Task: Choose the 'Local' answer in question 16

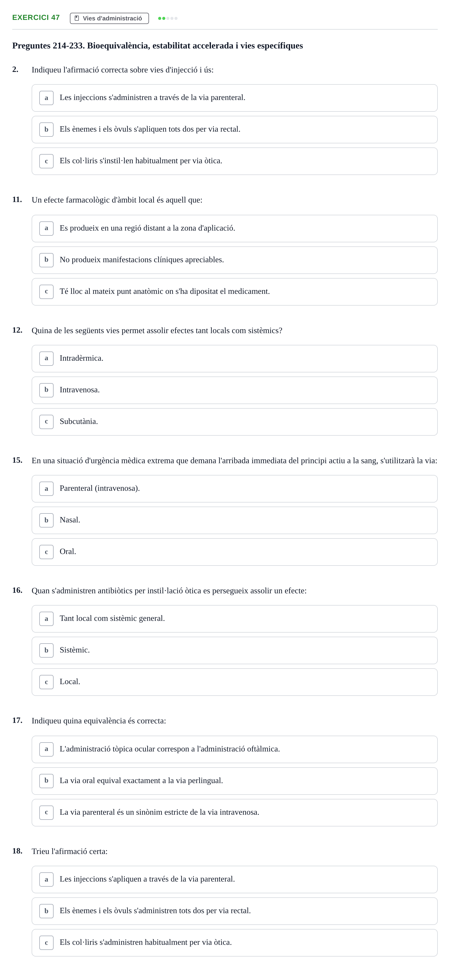Action: tap(234, 682)
